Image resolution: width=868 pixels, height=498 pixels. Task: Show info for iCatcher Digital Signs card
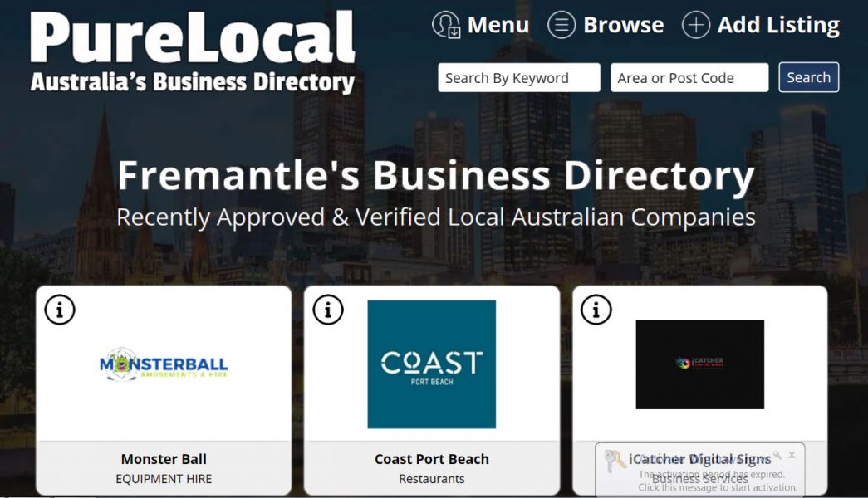[596, 310]
